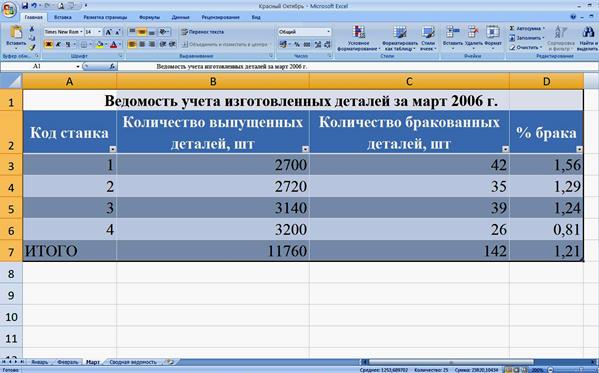Expand the number format 'Общий' combo box
The width and height of the screenshot is (599, 373).
click(329, 32)
